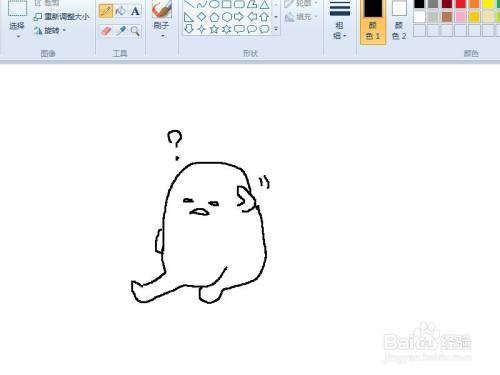Choose the hexagon shape
This screenshot has width=500, height=375.
227,16
